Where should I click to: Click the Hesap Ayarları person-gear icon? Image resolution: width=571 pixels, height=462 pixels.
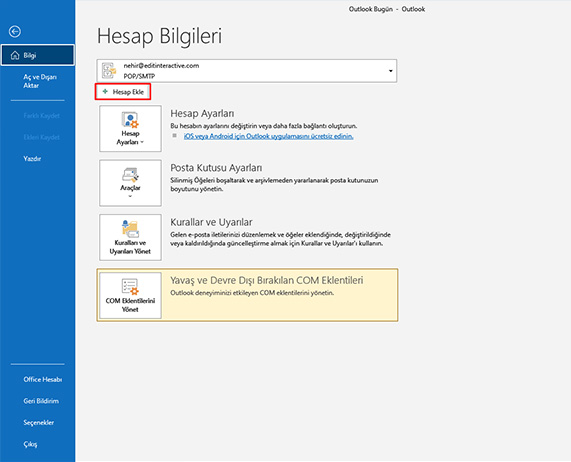pos(130,120)
